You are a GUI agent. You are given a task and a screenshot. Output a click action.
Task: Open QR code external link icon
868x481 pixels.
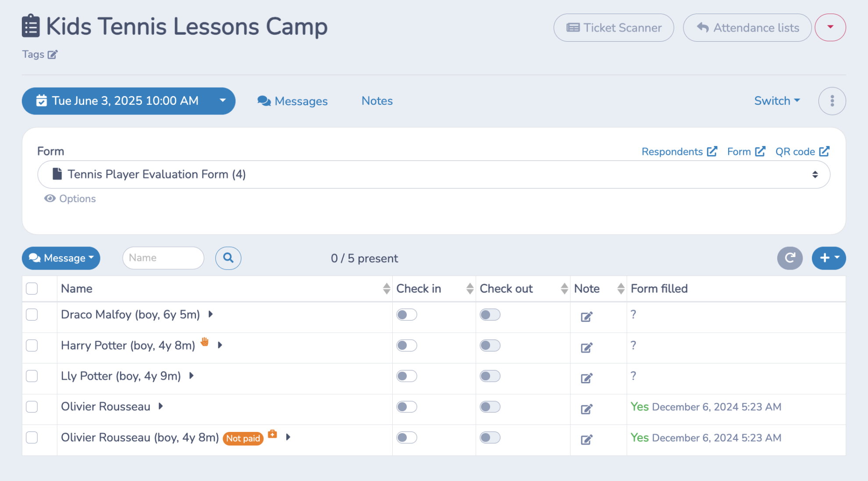[824, 151]
